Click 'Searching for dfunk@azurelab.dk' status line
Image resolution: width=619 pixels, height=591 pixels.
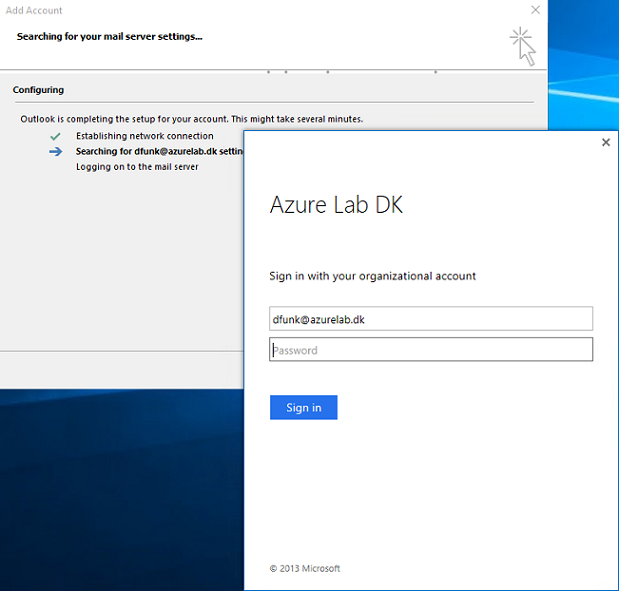tap(159, 152)
